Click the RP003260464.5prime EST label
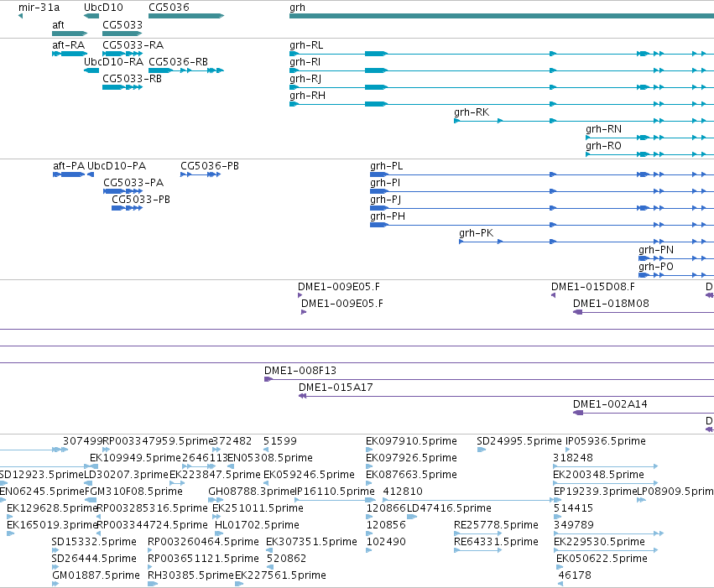 click(x=204, y=543)
